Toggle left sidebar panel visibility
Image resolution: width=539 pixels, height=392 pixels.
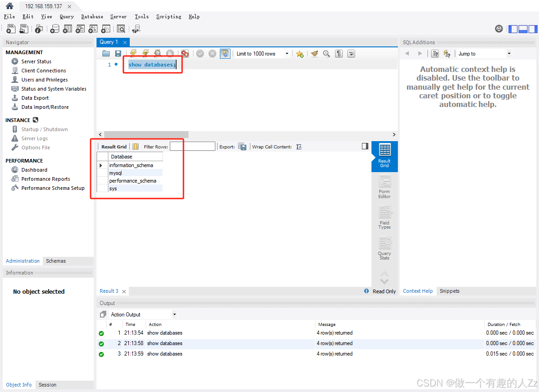point(513,29)
